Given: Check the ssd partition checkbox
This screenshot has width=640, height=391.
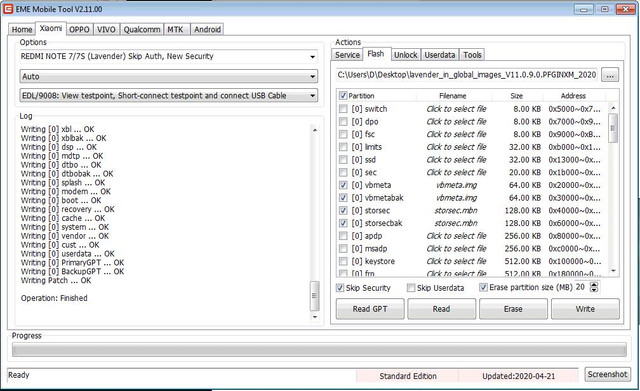Looking at the screenshot, I should click(343, 160).
